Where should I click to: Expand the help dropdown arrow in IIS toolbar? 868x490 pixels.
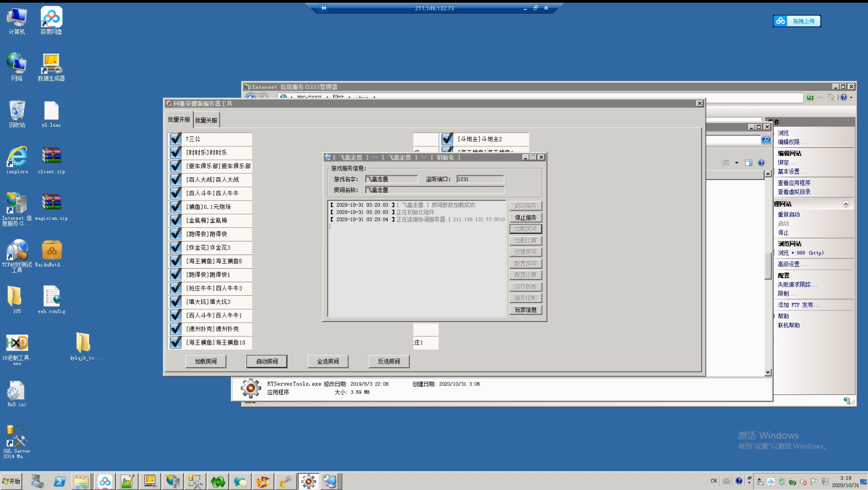click(851, 97)
